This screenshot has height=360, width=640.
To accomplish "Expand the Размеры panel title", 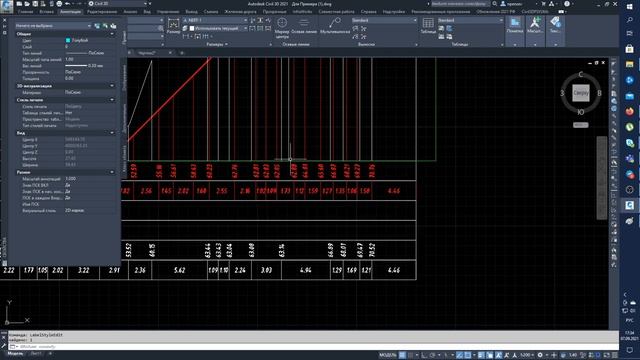I will (x=217, y=44).
